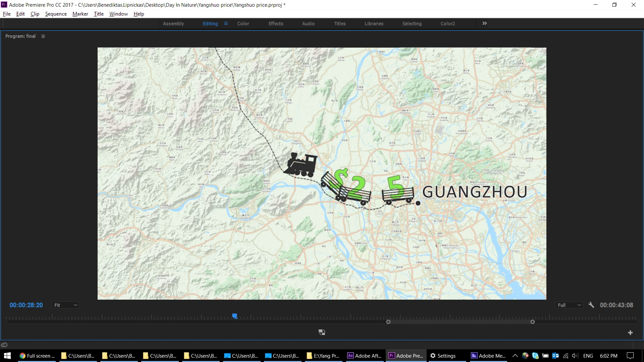The image size is (644, 362).
Task: Click the right zoom scrollbar handle circle
Action: point(532,322)
